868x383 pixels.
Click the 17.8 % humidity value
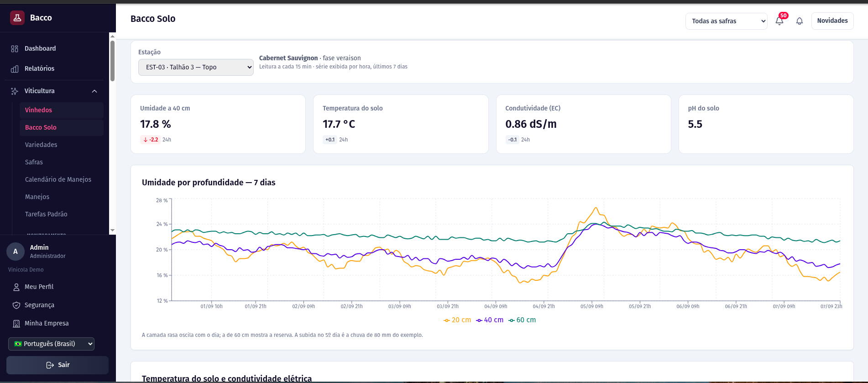point(156,124)
